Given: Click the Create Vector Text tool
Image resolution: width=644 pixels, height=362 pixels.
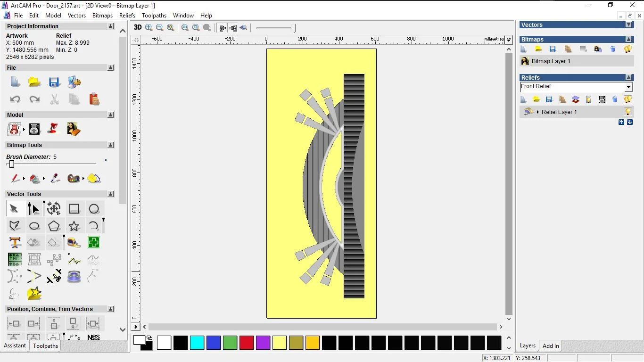Looking at the screenshot, I should (15, 243).
